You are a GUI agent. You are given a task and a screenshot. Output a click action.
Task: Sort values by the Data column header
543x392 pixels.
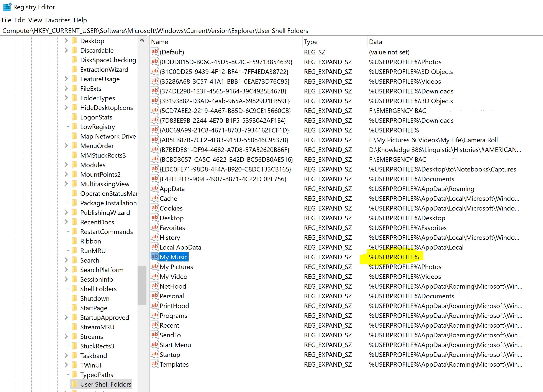(x=445, y=42)
